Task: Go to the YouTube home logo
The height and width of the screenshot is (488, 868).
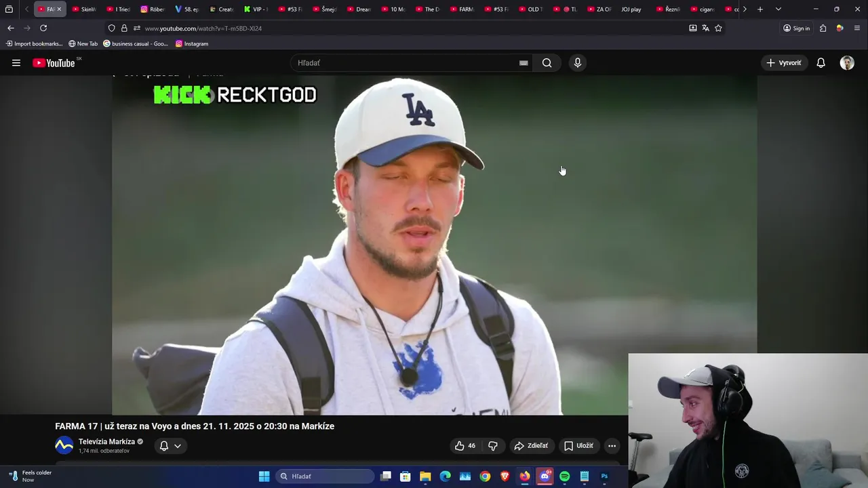Action: pos(54,63)
